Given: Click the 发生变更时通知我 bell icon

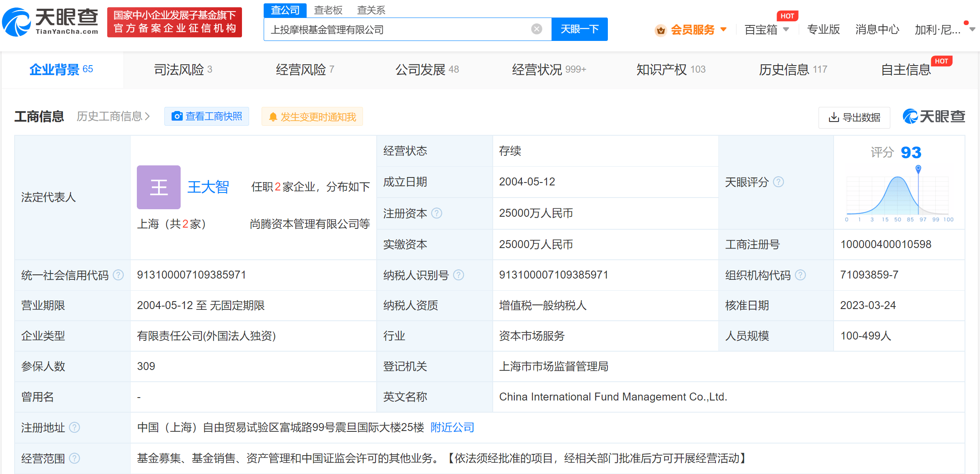Looking at the screenshot, I should (274, 117).
